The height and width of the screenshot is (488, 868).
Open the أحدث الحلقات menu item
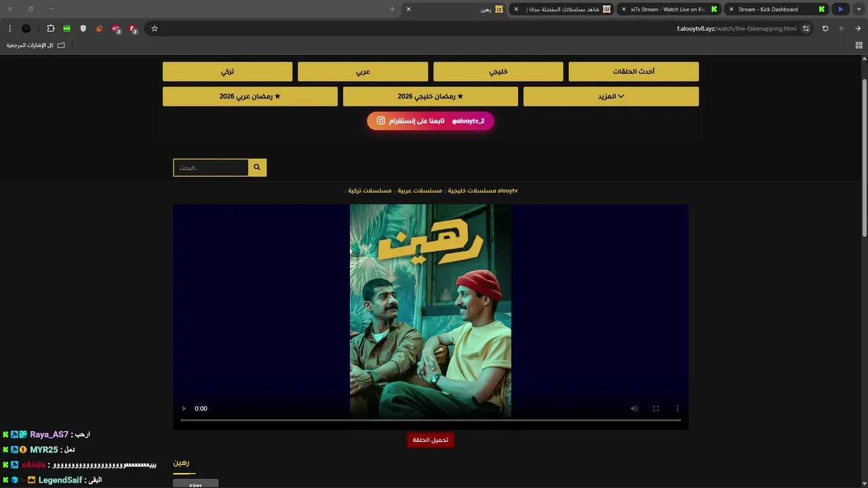click(x=633, y=71)
